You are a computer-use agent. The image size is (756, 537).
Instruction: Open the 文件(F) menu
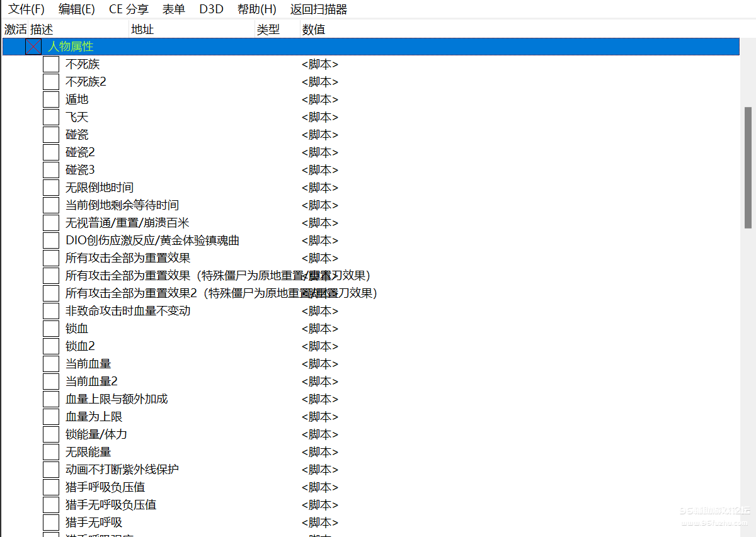[x=26, y=9]
